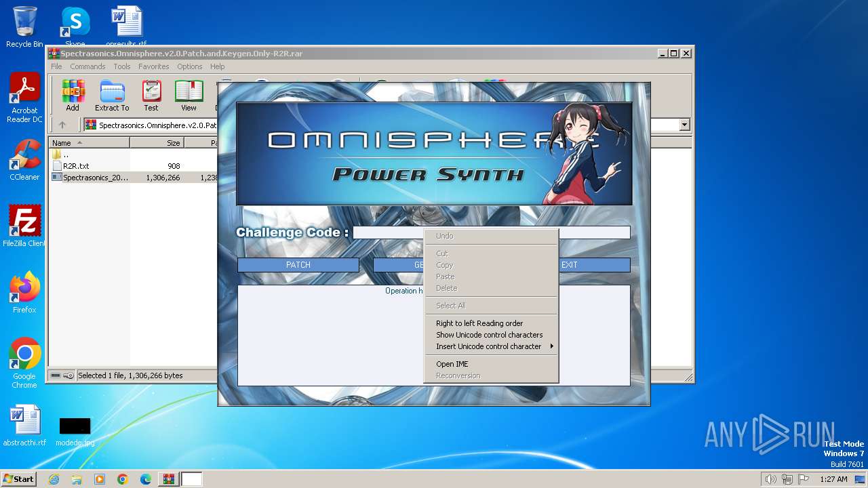This screenshot has height=488, width=868.
Task: Choose 'Open IME' in context menu
Action: point(491,364)
